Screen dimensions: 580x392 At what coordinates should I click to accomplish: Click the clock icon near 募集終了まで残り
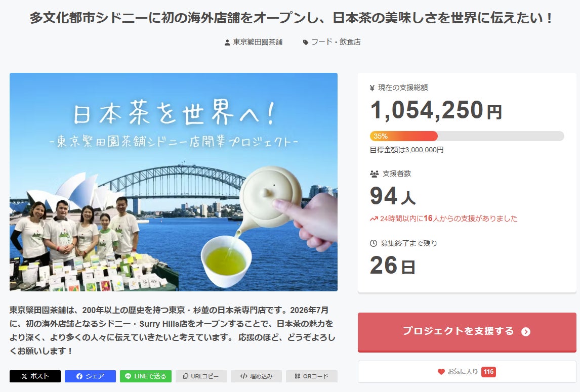point(374,243)
